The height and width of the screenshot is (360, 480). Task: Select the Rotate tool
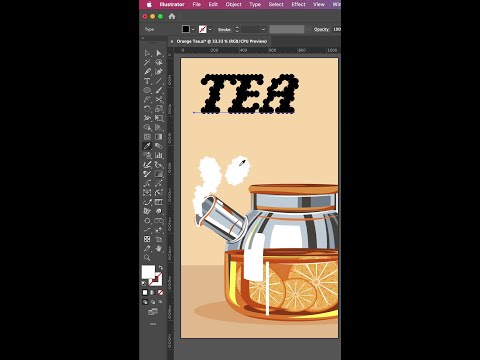(147, 109)
